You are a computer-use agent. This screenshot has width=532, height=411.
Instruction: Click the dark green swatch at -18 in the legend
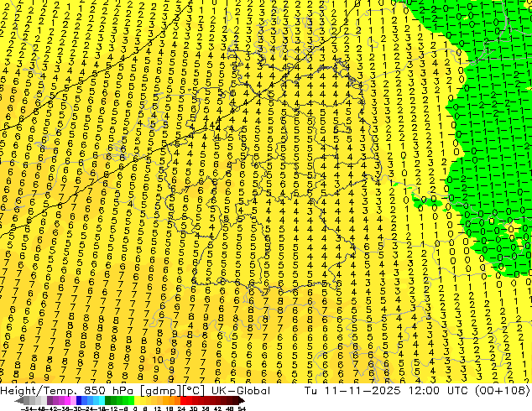(x=107, y=400)
